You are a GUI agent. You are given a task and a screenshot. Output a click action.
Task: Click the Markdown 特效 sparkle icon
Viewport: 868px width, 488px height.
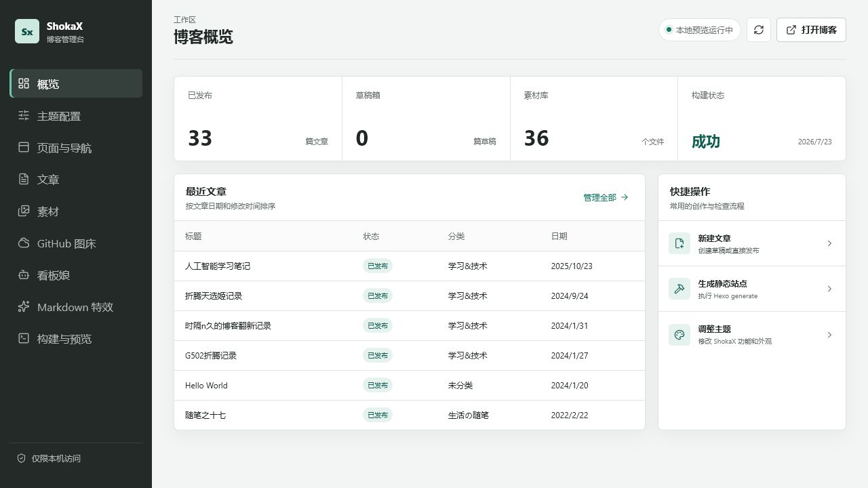pos(24,306)
